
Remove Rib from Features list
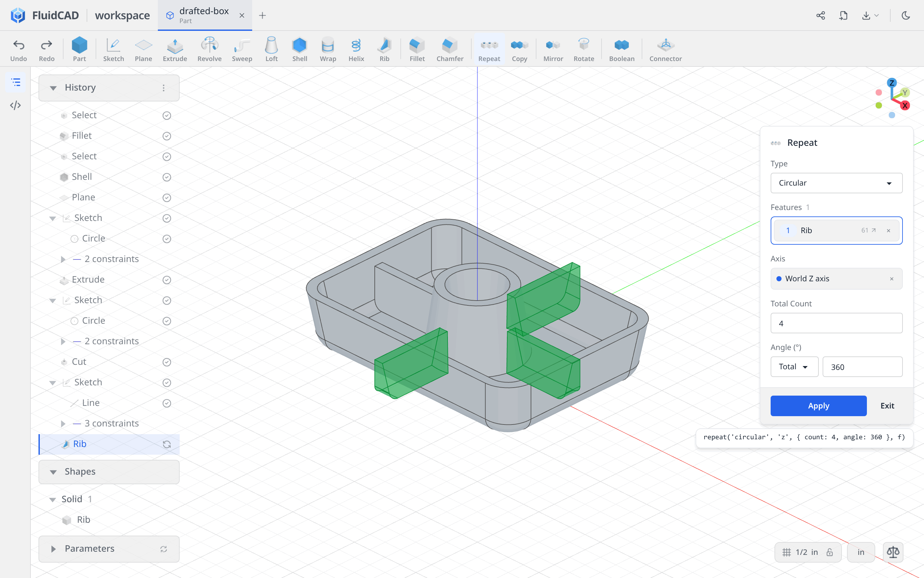coord(888,231)
